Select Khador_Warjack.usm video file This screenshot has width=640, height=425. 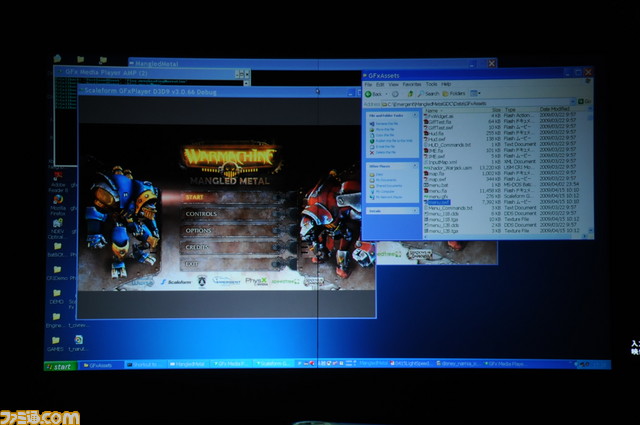coord(448,168)
